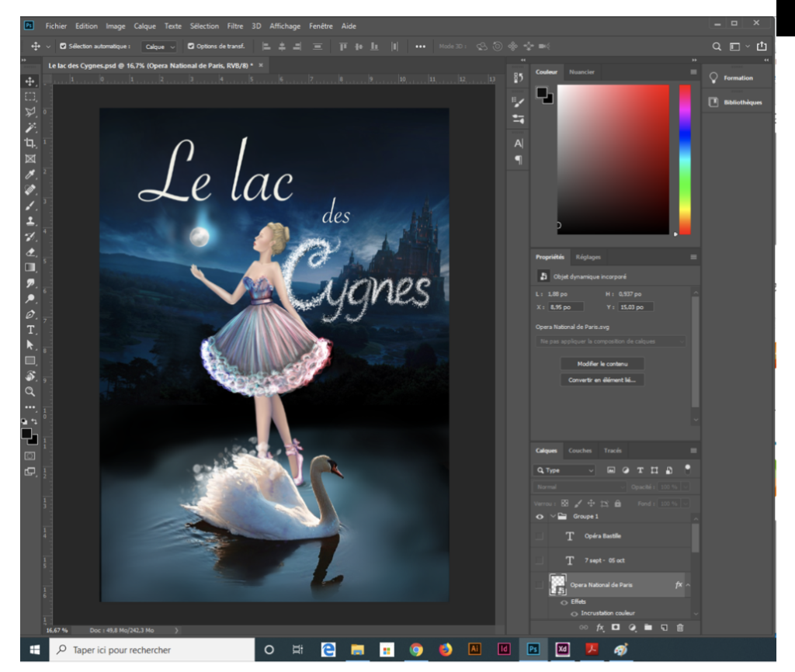Show the Opéra Bastille text layer
Viewport: 795px width, 672px height.
[x=540, y=535]
